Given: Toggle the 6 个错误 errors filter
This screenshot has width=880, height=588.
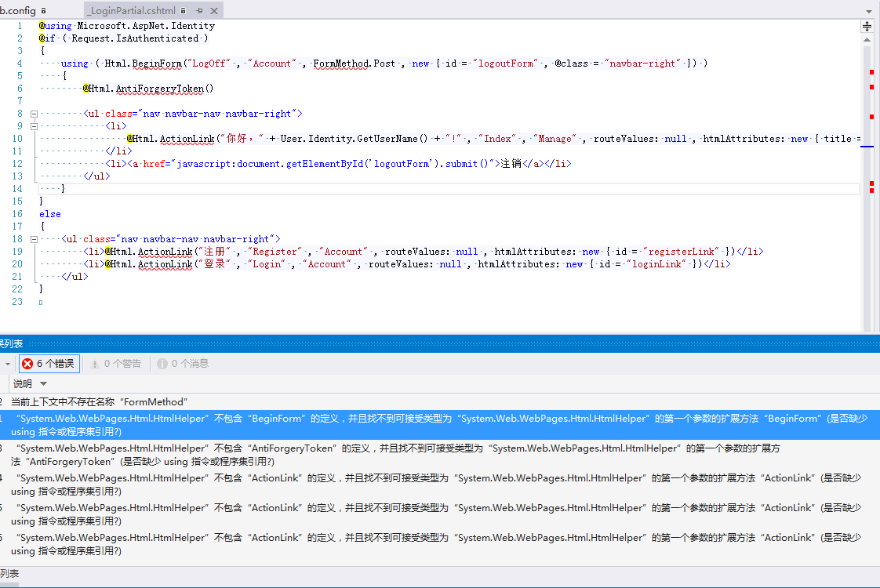Looking at the screenshot, I should coord(49,364).
